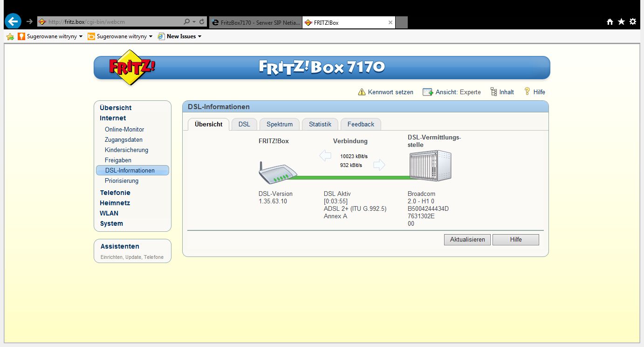Select DSL-Informationen in the sidebar
644x347 pixels.
[x=132, y=170]
